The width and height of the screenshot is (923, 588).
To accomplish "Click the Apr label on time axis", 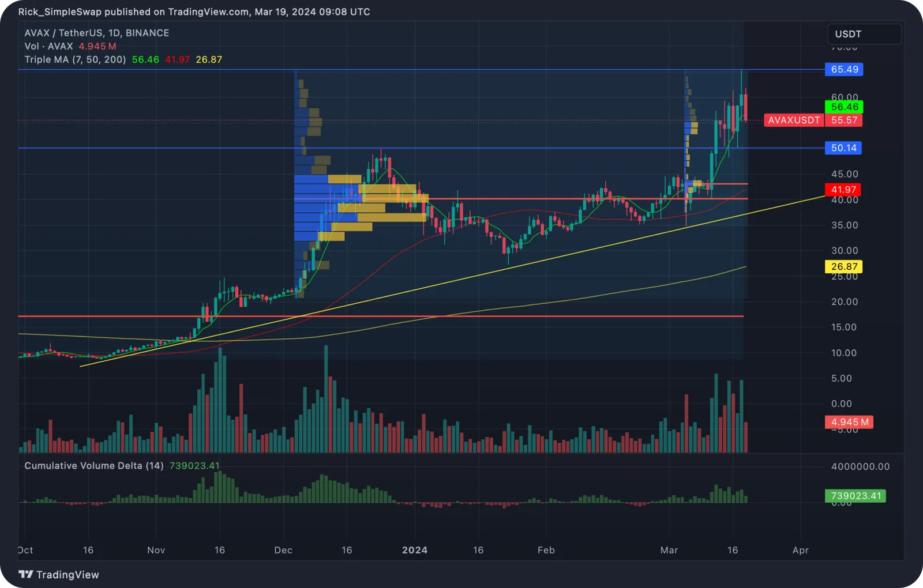I will (801, 550).
